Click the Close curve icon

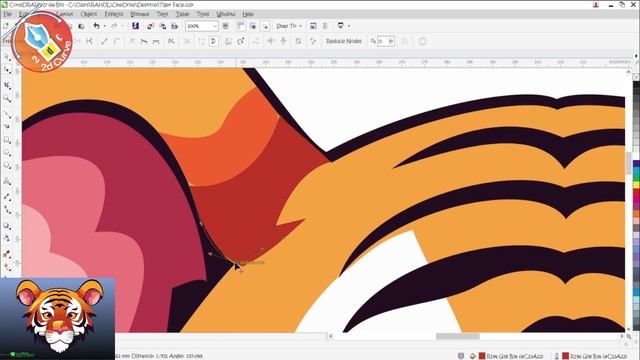click(213, 41)
